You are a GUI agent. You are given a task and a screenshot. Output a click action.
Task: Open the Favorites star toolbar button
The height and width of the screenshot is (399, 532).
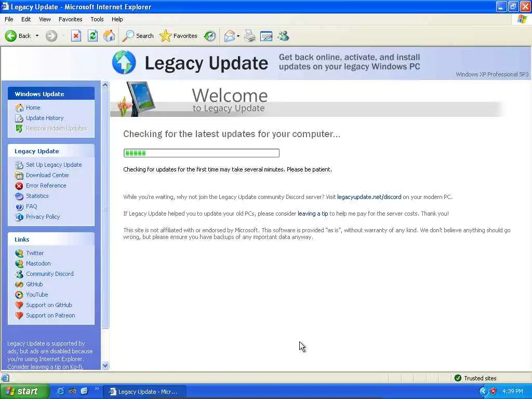click(x=179, y=36)
